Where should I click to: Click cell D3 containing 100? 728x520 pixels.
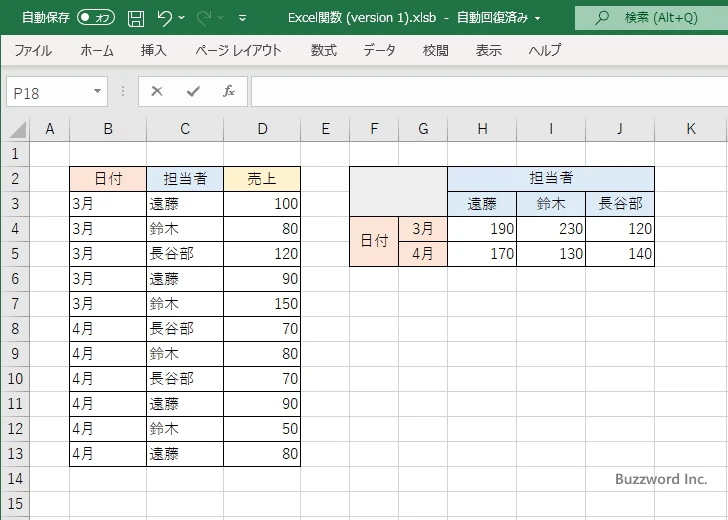point(262,204)
